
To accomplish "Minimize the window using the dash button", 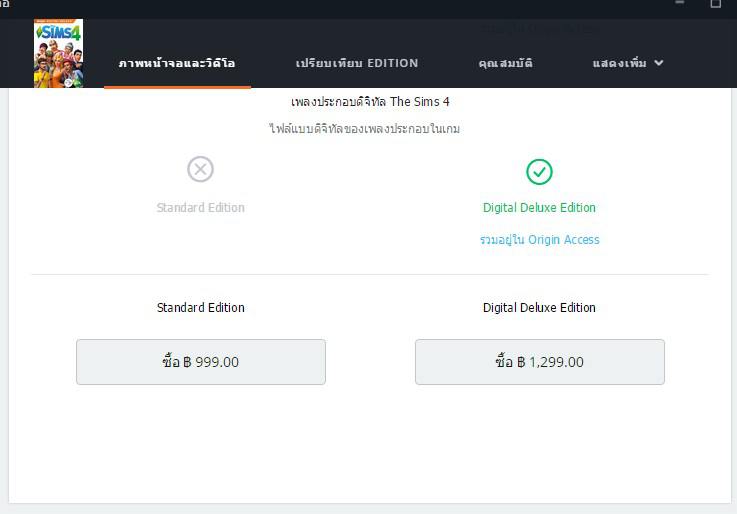I will point(680,3).
